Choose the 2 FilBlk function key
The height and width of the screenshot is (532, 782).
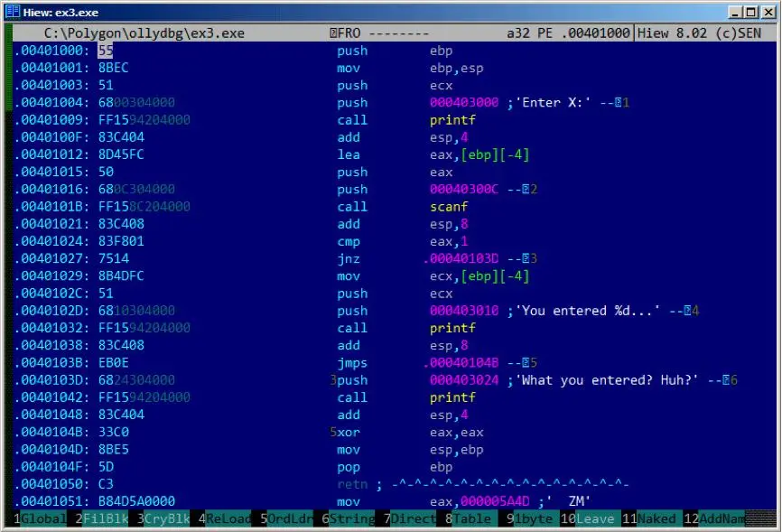[x=101, y=519]
